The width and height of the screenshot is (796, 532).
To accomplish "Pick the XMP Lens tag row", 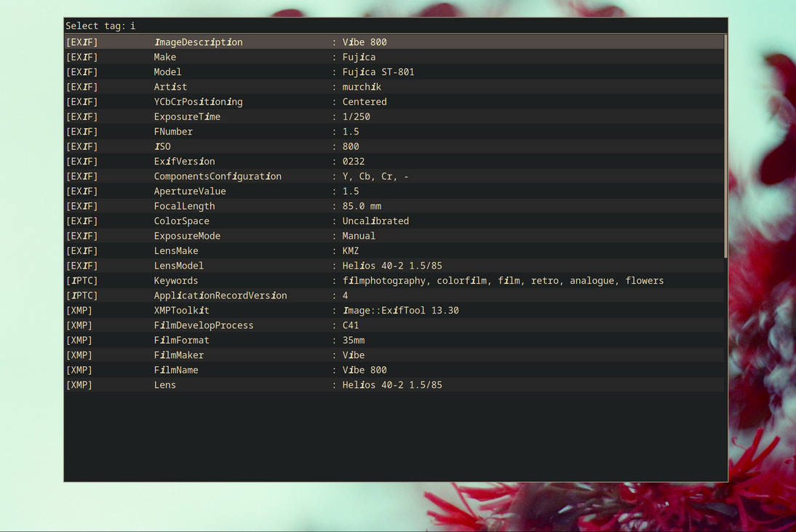I will point(394,385).
